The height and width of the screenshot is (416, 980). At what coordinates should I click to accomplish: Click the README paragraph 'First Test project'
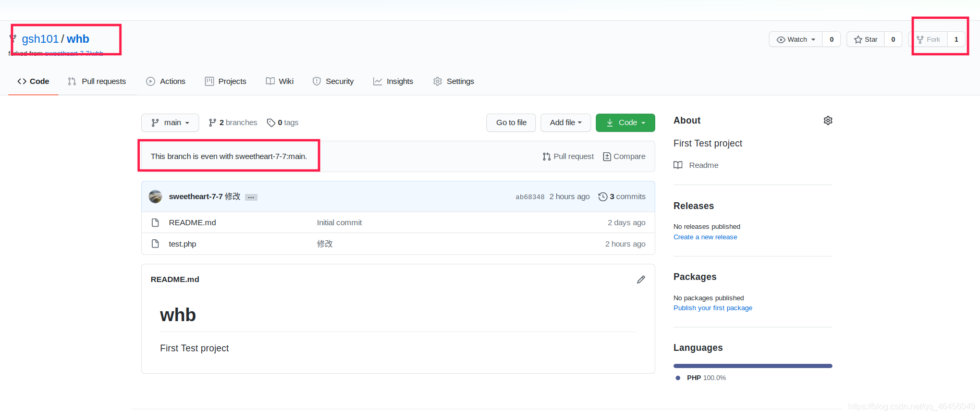[x=194, y=348]
